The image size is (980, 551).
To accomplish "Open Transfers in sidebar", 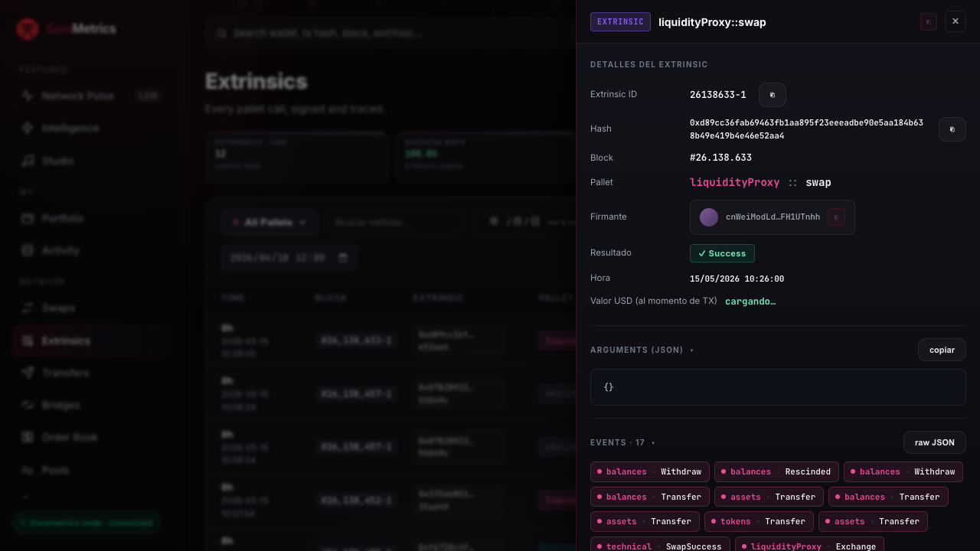I will 90,373.
